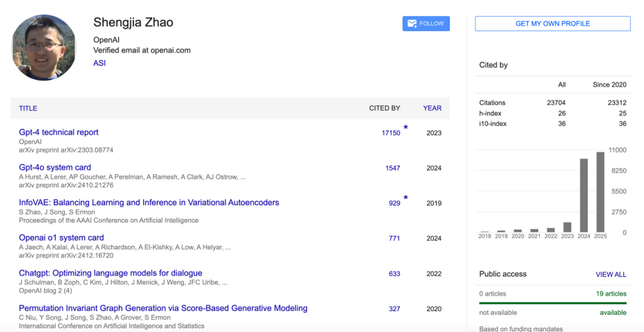Click the asterisk beside InfoVAE's 929 citations
This screenshot has height=332, width=644.
(406, 198)
